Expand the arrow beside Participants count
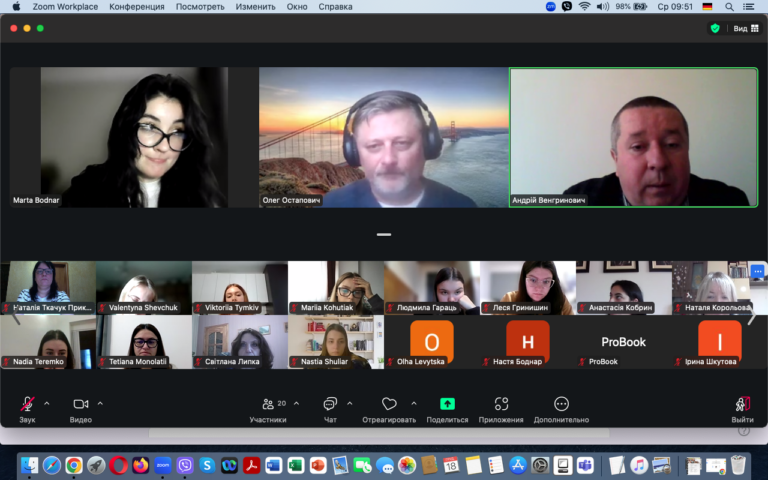This screenshot has height=480, width=768. pos(296,404)
